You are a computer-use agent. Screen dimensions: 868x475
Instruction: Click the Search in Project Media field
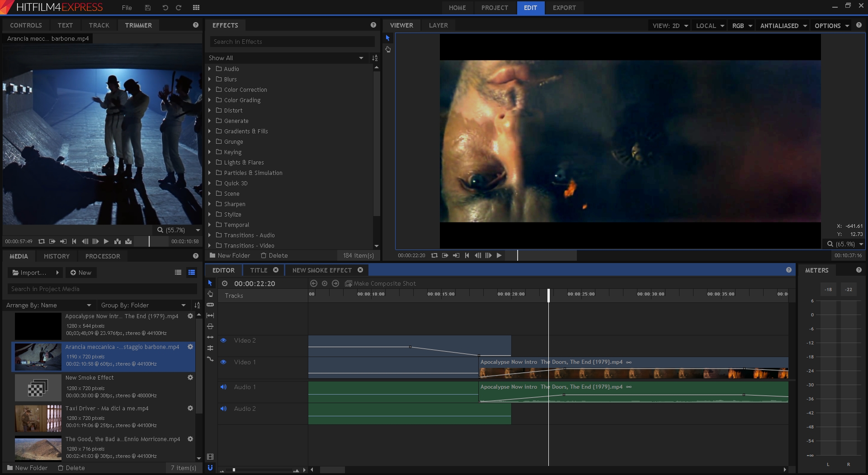tap(102, 289)
